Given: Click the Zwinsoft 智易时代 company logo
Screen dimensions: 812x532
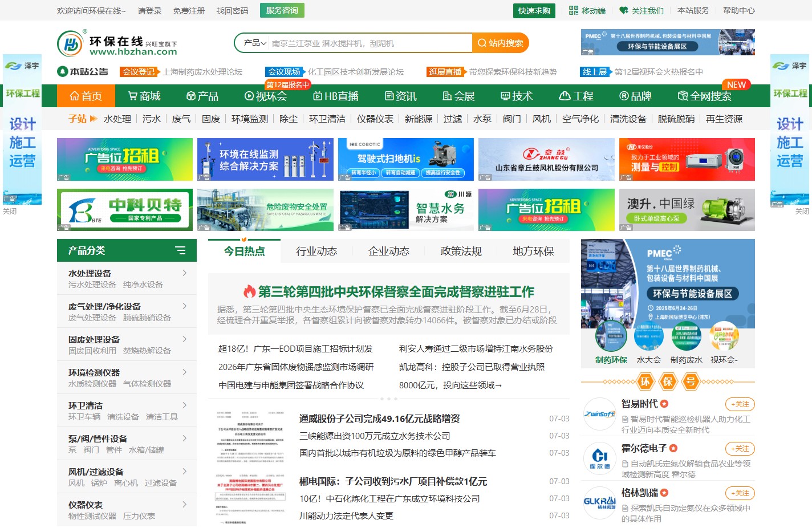Looking at the screenshot, I should point(599,414).
